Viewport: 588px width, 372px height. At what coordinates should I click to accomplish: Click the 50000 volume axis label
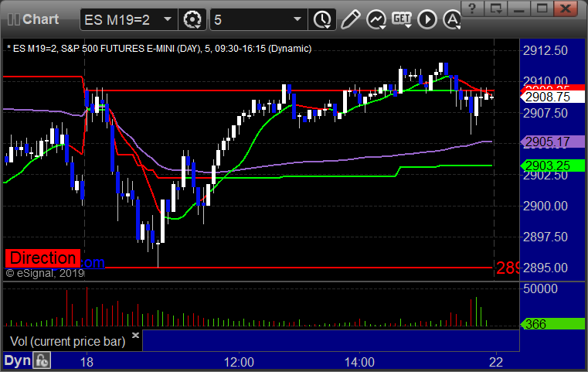pos(540,288)
